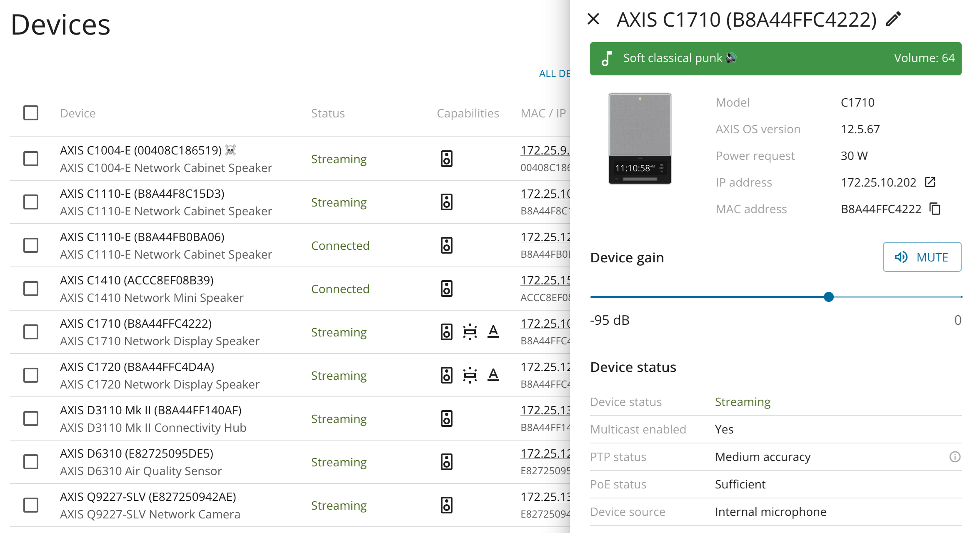The height and width of the screenshot is (533, 980).
Task: Select checkbox for AXIS Q9227-SLV Network Camera
Action: click(31, 505)
